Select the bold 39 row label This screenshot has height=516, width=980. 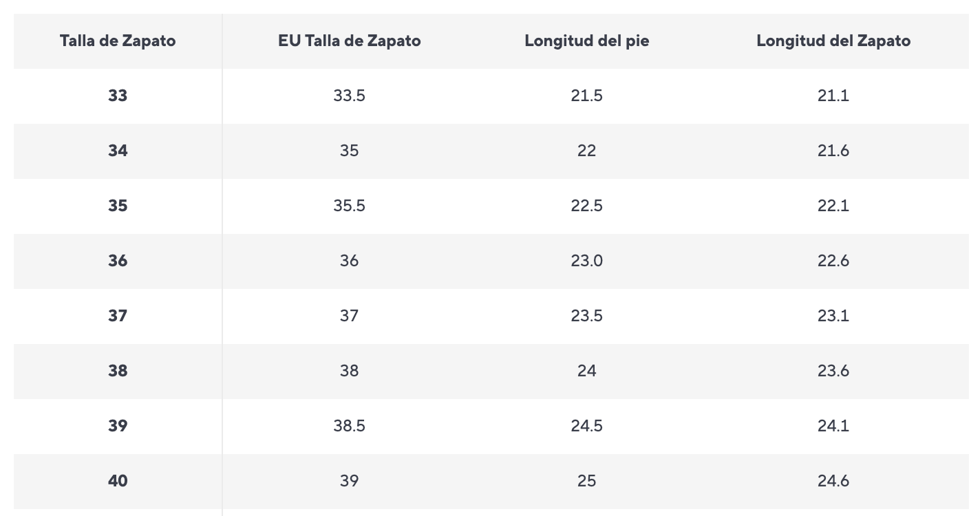pyautogui.click(x=118, y=426)
